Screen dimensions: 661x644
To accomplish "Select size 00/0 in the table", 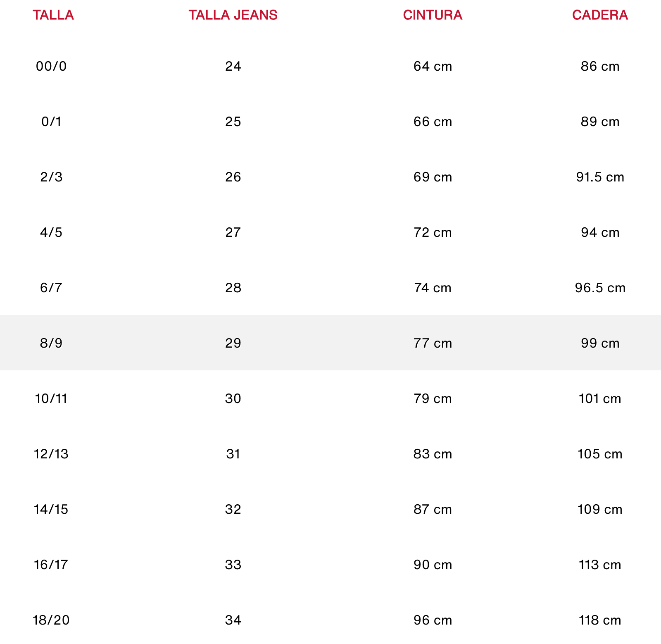I will click(51, 66).
